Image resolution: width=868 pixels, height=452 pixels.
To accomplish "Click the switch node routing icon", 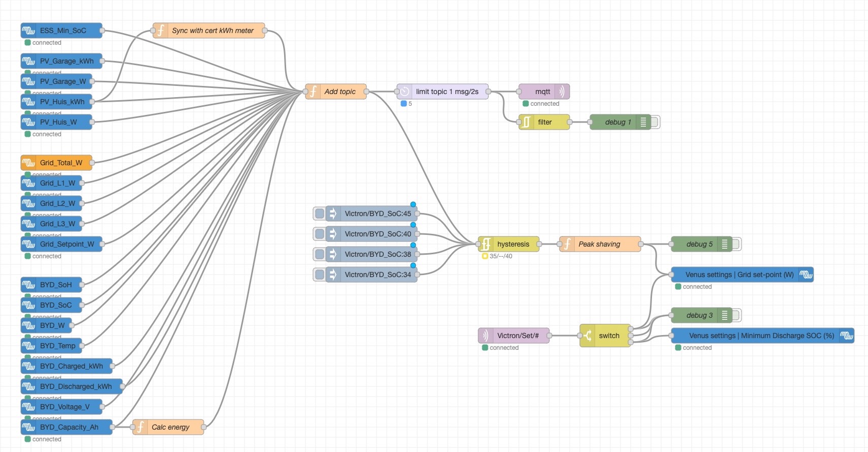I will (587, 336).
